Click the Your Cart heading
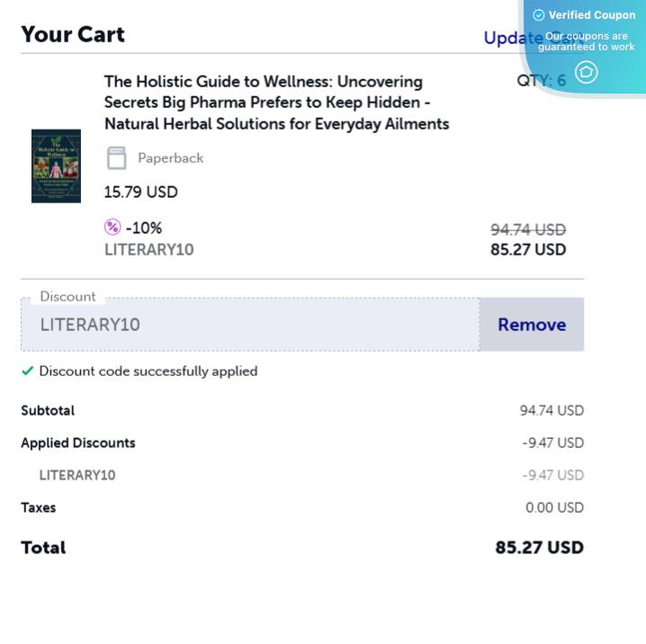 (73, 34)
